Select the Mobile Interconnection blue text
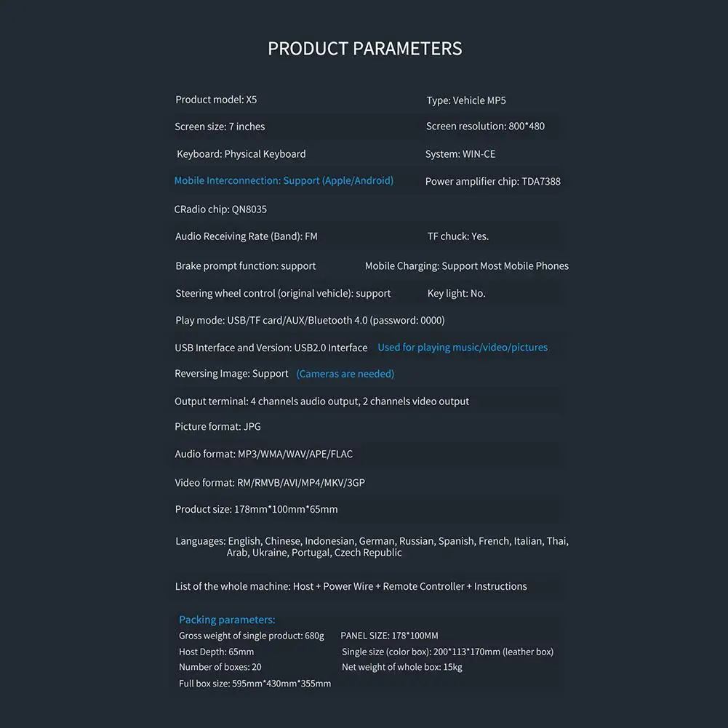 click(284, 180)
